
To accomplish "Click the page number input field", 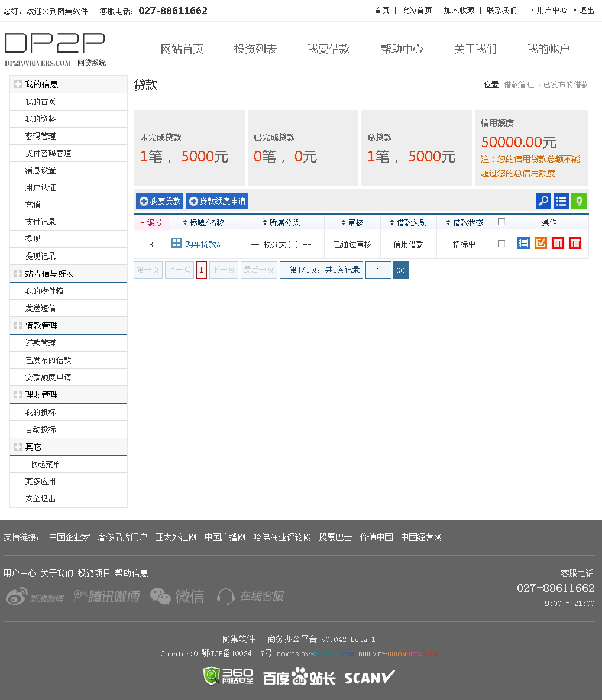I will tap(378, 270).
